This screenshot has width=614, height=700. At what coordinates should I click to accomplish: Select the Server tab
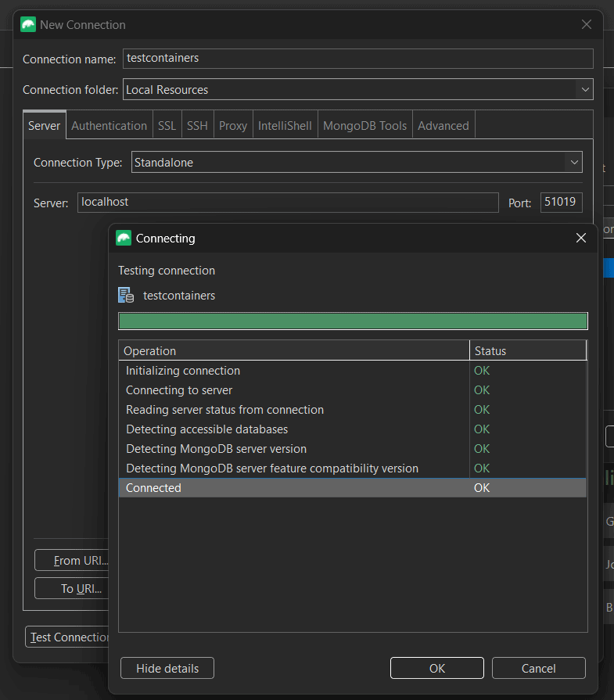[45, 126]
